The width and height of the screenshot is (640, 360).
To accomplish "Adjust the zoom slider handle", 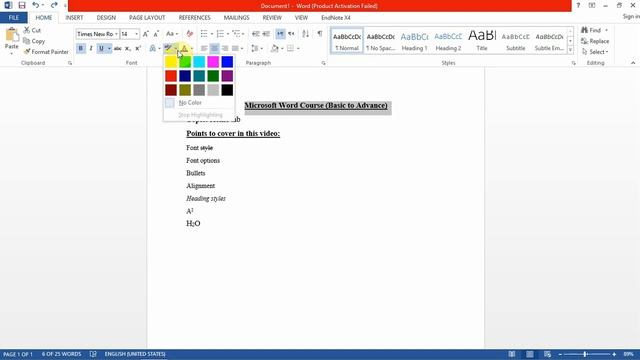I will click(585, 354).
